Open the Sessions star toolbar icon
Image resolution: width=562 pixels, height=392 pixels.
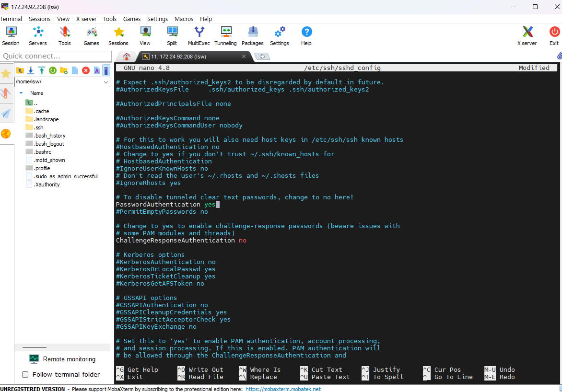[x=118, y=36]
